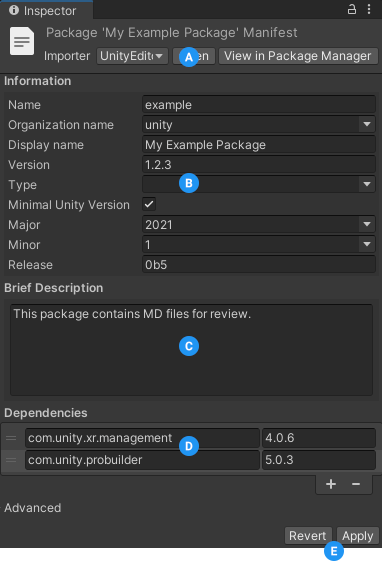Click the Inspector lock icon
Viewport: 382px width, 562px height.
tap(352, 9)
